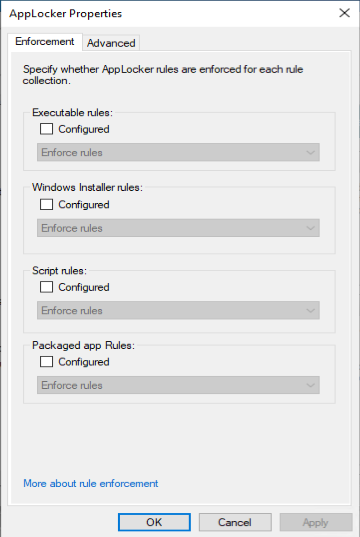Screen dimensions: 360x537
Task: Confirm with the OK button
Action: click(x=154, y=522)
